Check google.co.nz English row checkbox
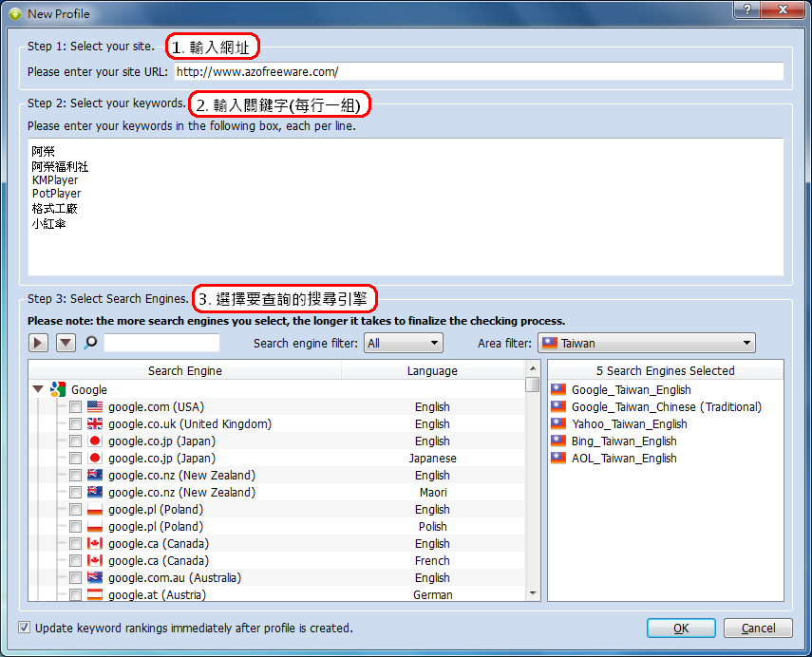The height and width of the screenshot is (657, 812). (x=76, y=476)
